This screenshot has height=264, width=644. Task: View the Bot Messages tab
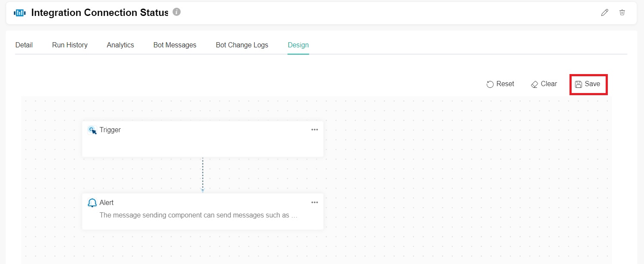(175, 45)
